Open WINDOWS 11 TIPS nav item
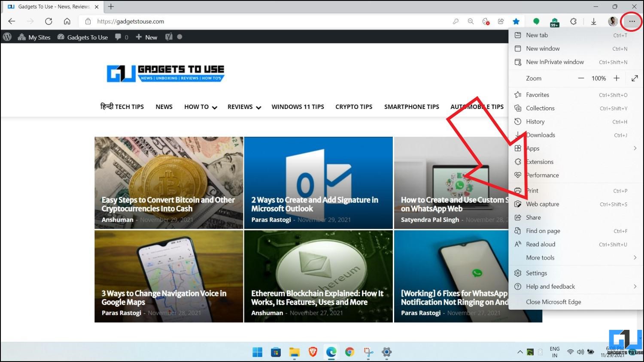Image resolution: width=644 pixels, height=362 pixels. tap(298, 106)
